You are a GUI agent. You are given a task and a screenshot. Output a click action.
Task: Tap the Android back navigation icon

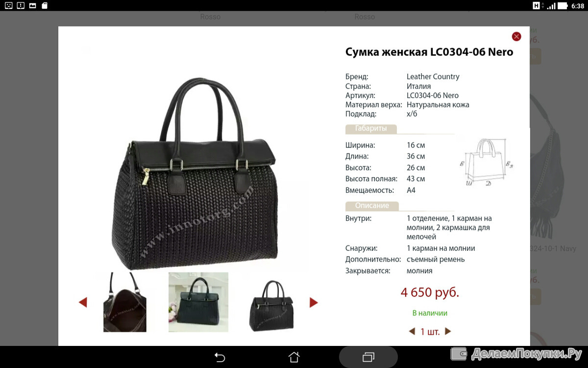coord(220,357)
